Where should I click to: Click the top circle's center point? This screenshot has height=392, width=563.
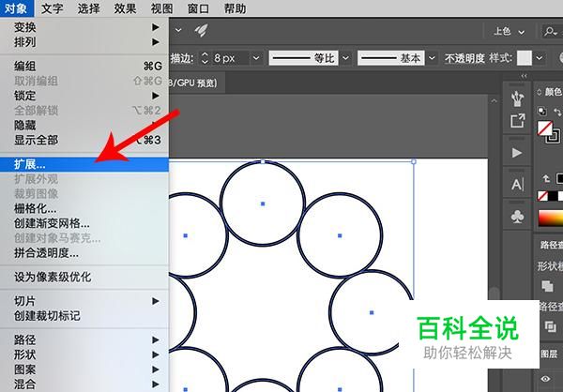tap(263, 204)
